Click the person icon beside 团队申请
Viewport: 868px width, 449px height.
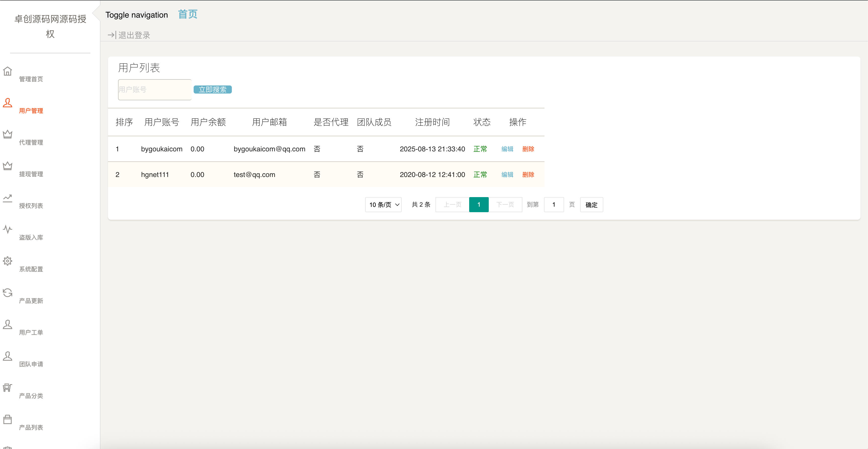pos(8,356)
